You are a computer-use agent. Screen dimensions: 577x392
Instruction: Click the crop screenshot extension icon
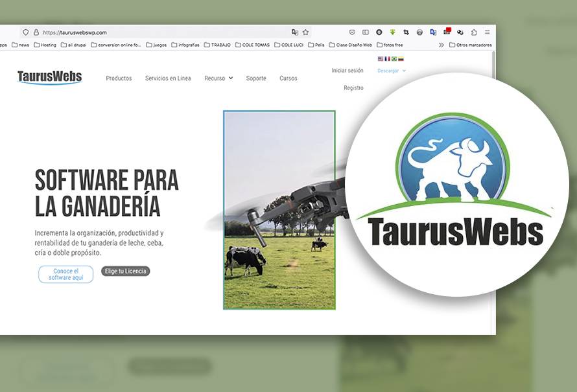(x=406, y=32)
